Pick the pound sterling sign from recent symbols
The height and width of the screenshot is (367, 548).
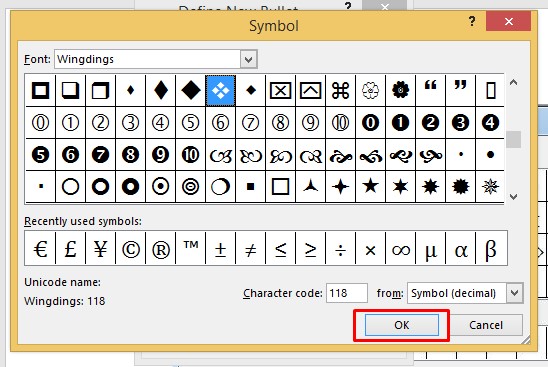click(x=70, y=249)
